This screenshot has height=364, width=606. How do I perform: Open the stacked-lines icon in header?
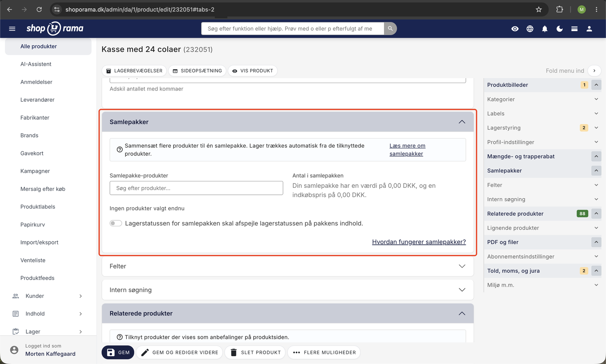tap(574, 29)
